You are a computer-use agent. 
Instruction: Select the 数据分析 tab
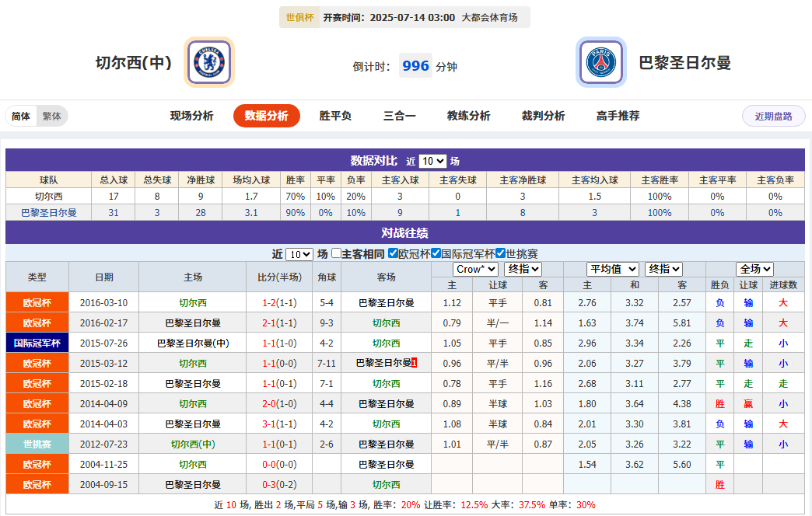(x=266, y=116)
